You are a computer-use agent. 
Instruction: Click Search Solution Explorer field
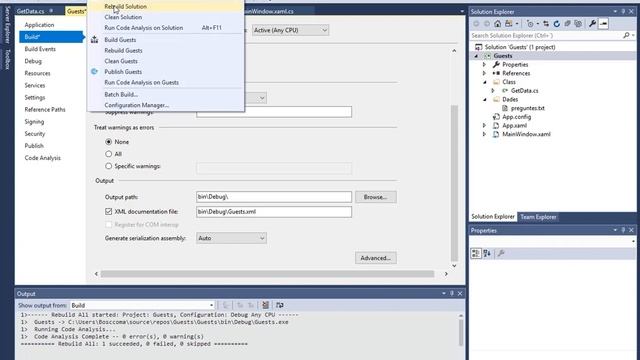(x=546, y=36)
